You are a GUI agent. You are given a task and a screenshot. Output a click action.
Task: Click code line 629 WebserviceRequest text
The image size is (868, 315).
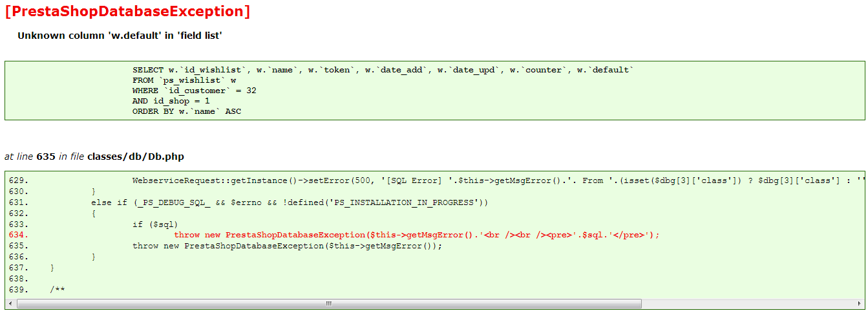[x=498, y=181]
